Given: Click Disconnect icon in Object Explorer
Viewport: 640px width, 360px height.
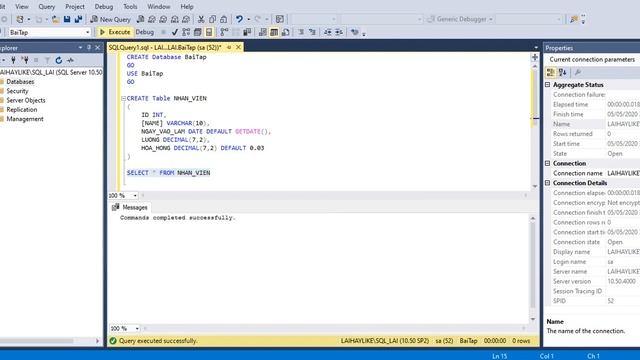Looking at the screenshot, I should coord(25,60).
